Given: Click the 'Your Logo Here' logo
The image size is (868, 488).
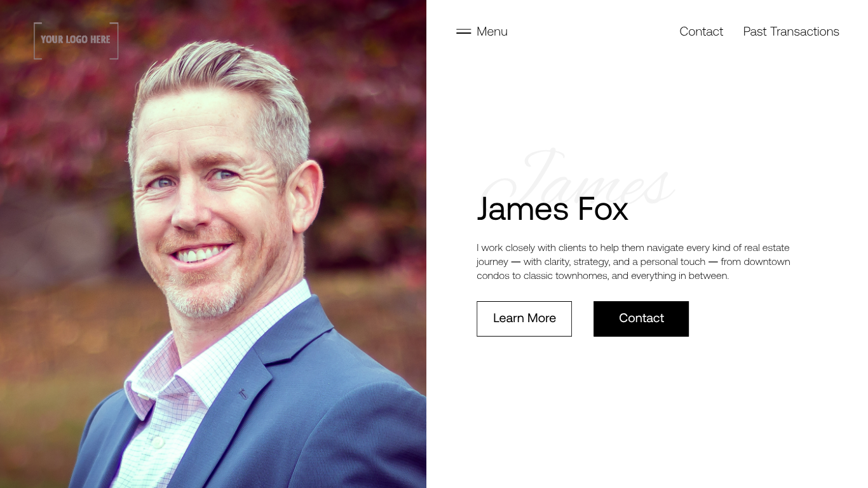Looking at the screenshot, I should coord(76,41).
